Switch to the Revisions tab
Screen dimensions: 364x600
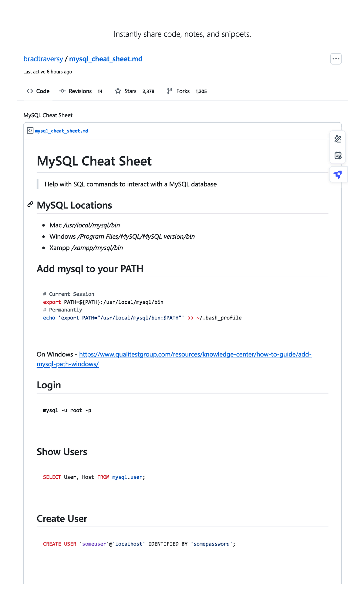pyautogui.click(x=80, y=91)
